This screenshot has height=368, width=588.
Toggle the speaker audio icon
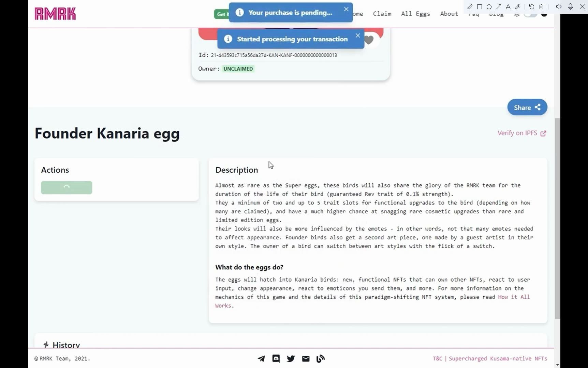[x=559, y=6]
